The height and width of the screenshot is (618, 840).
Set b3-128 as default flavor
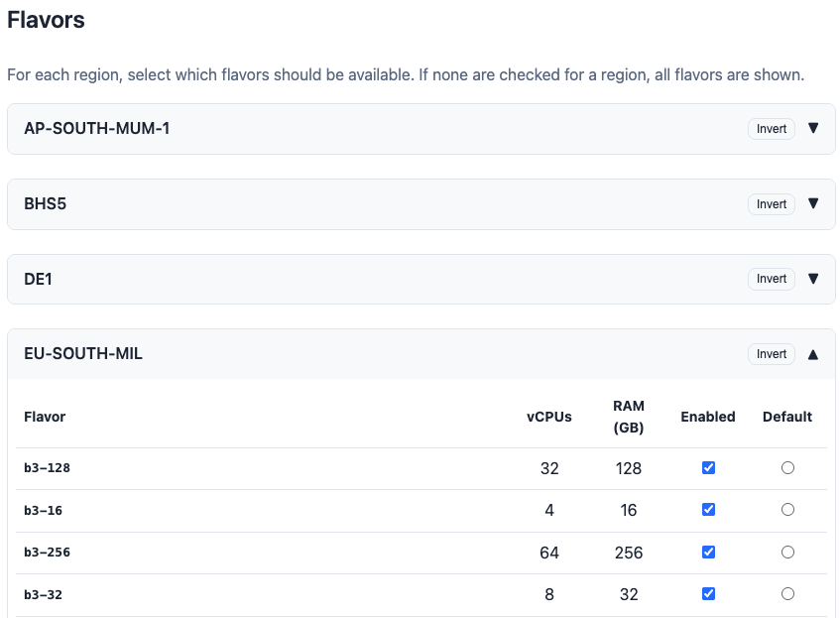787,468
